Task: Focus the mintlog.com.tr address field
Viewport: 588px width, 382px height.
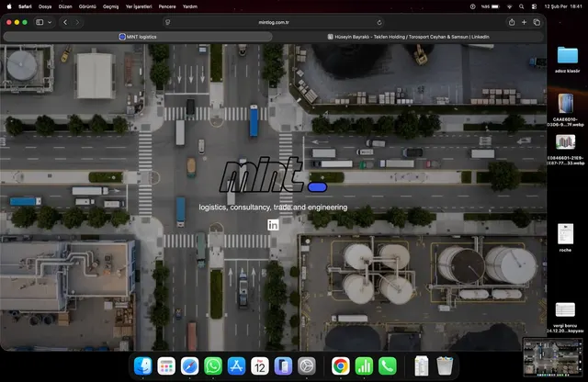Action: tap(274, 22)
